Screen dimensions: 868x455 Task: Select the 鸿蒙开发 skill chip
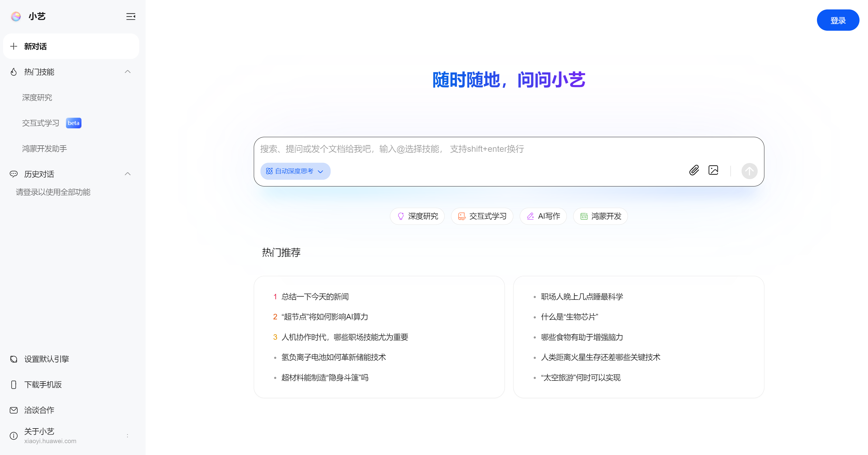600,216
